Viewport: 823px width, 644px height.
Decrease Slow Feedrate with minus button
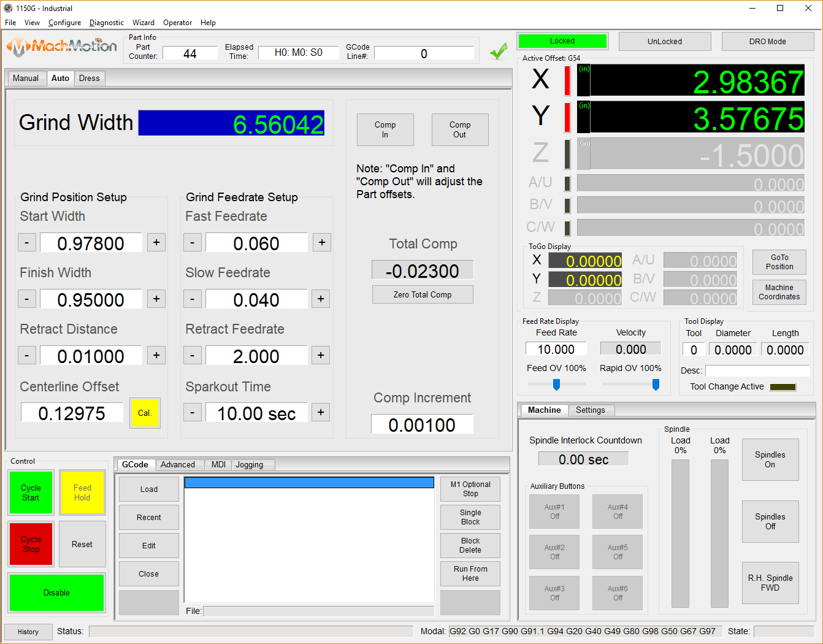(193, 299)
